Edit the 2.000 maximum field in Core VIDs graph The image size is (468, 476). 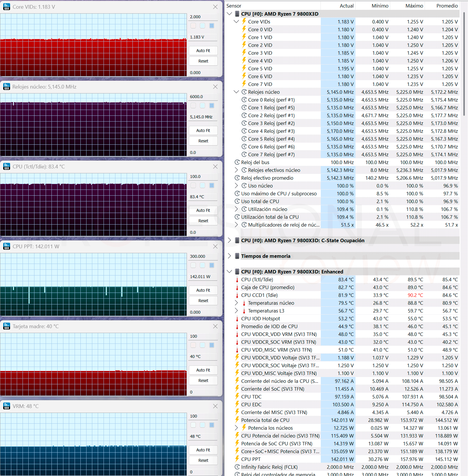(x=203, y=17)
